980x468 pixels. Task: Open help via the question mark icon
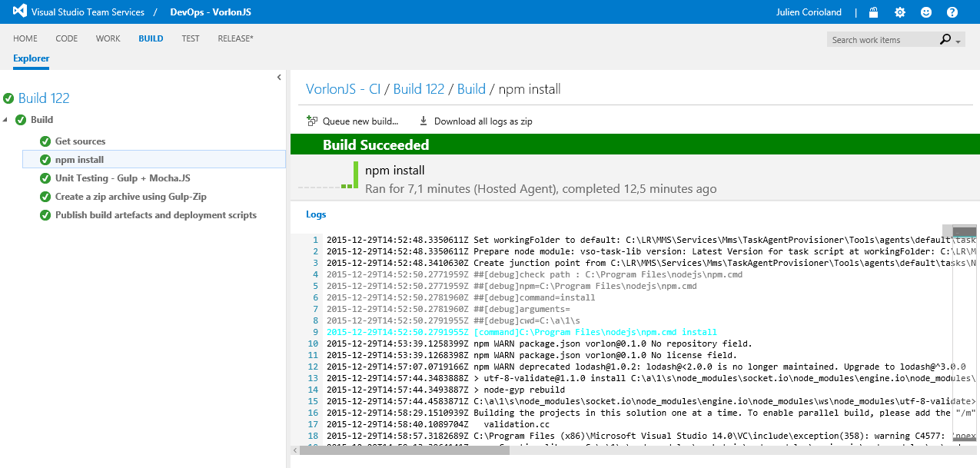952,12
